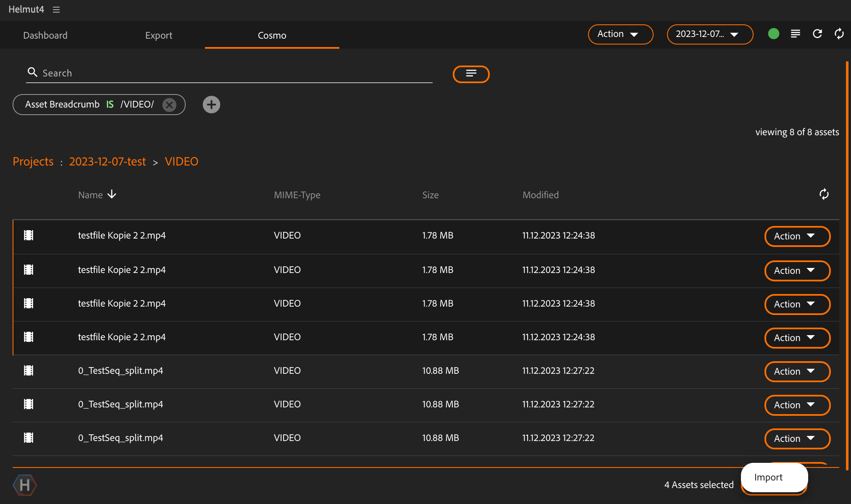
Task: Click the green connection status indicator
Action: coord(773,34)
